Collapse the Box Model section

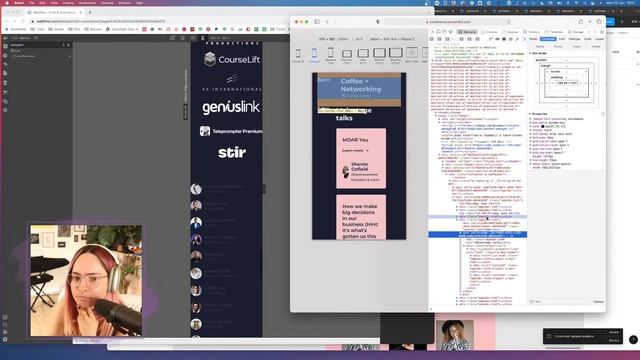pyautogui.click(x=530, y=53)
